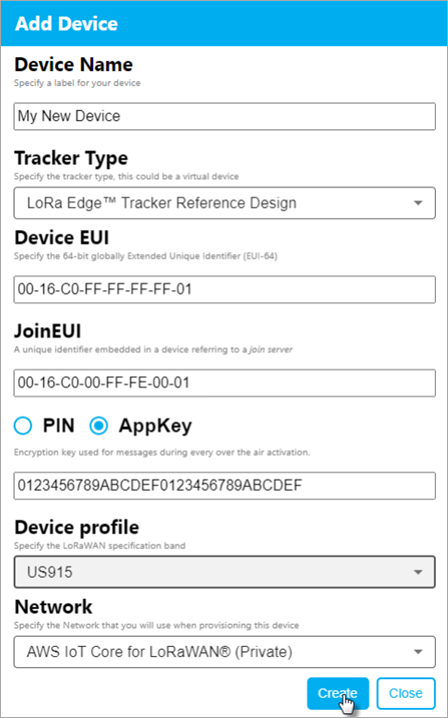Viewport: 448px width, 718px height.
Task: Expand the Device profile US915 dropdown
Action: pyautogui.click(x=224, y=572)
